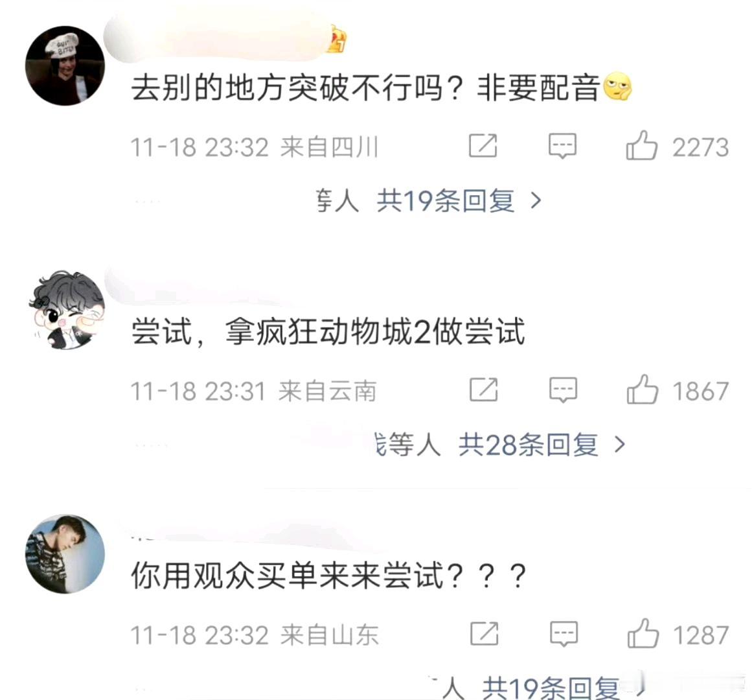The image size is (754, 700).
Task: Open the chef-hat avatar user profile
Action: coord(65,66)
